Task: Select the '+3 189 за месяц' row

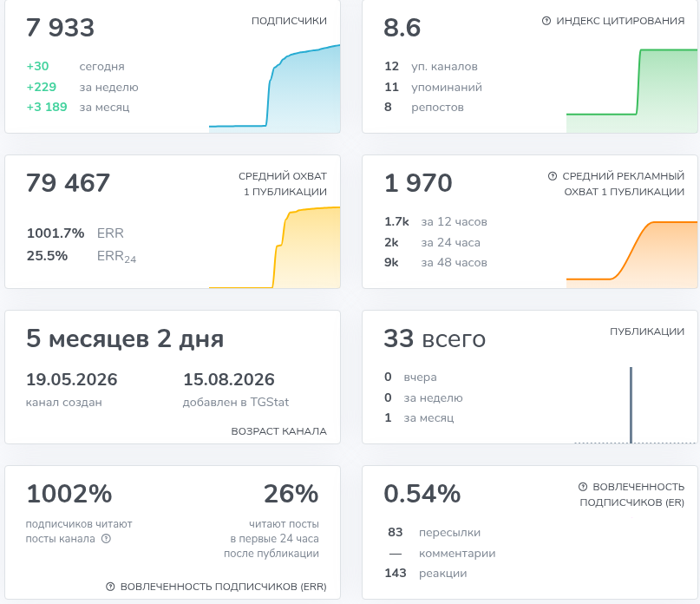Action: point(78,107)
